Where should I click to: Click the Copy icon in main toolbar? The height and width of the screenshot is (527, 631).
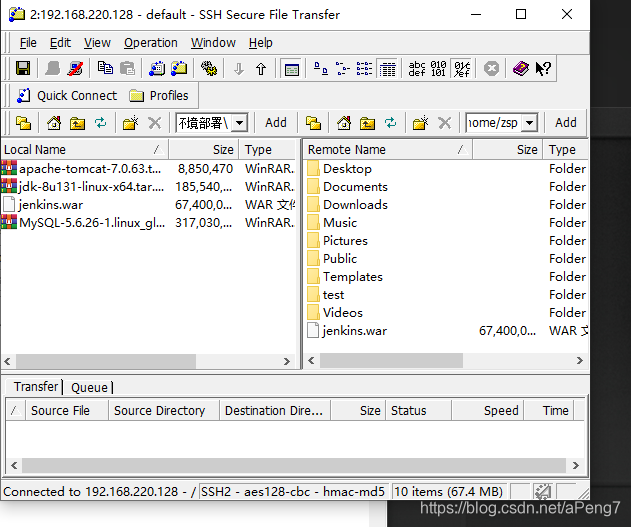[x=105, y=68]
